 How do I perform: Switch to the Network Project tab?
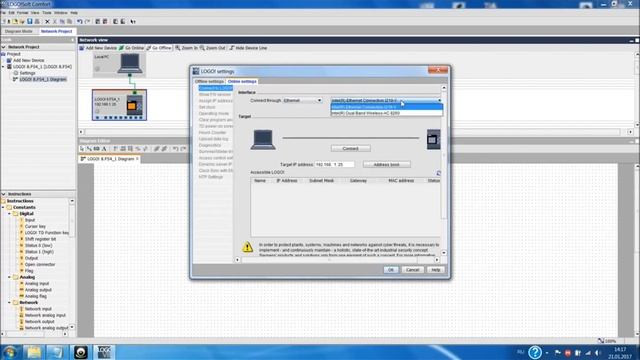(x=56, y=31)
